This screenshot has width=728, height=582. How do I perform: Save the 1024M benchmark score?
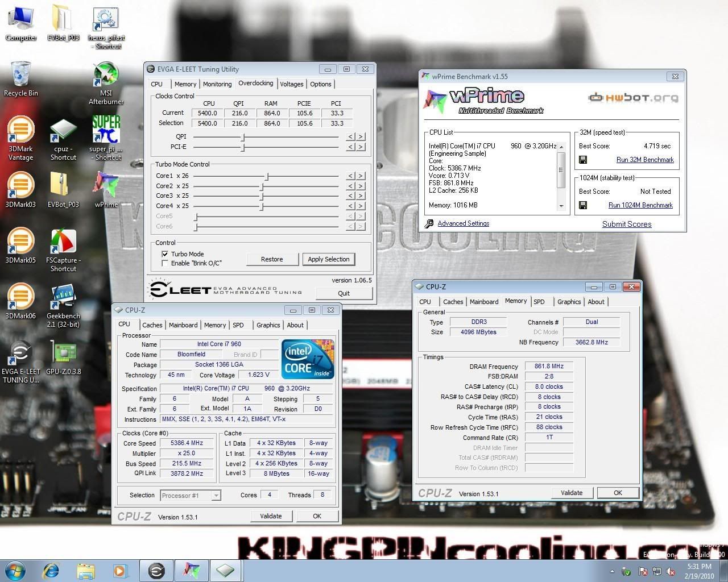coord(583,205)
